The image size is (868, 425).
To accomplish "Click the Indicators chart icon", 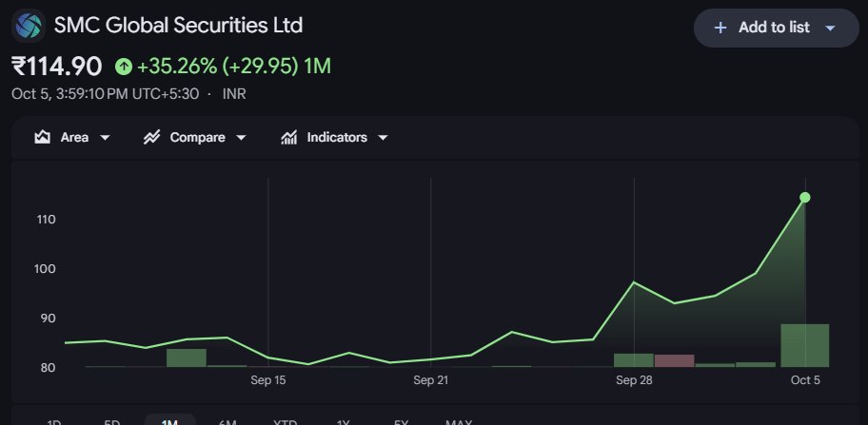I will tap(289, 137).
